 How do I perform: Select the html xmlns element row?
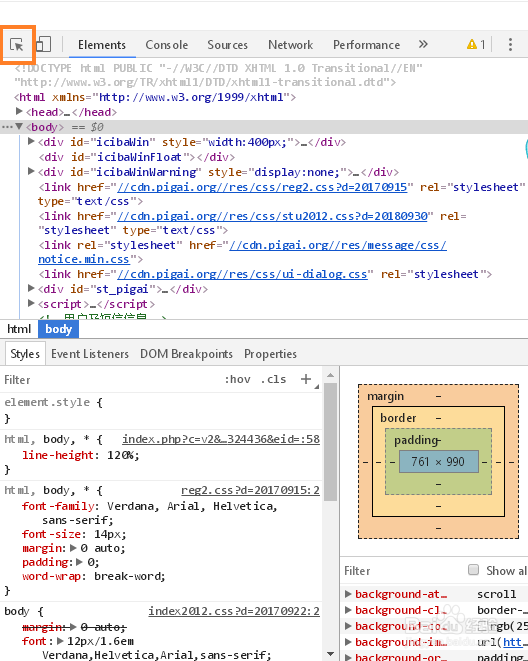point(155,97)
